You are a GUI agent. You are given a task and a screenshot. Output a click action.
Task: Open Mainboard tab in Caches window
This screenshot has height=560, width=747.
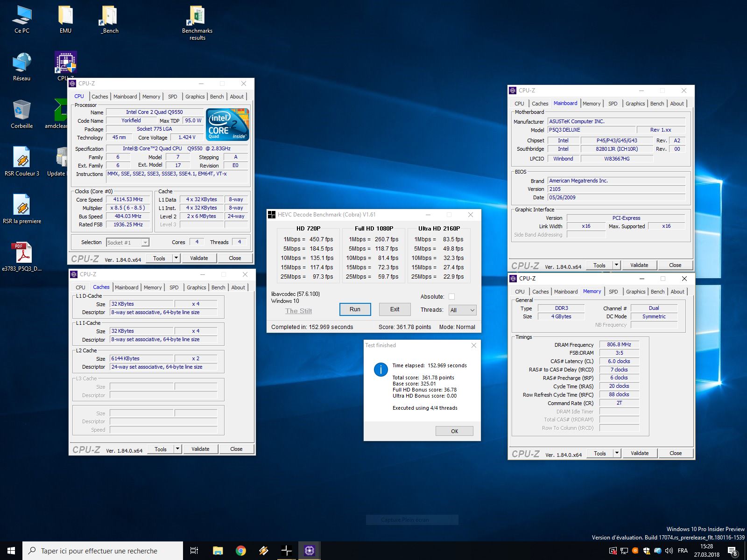[x=127, y=287]
